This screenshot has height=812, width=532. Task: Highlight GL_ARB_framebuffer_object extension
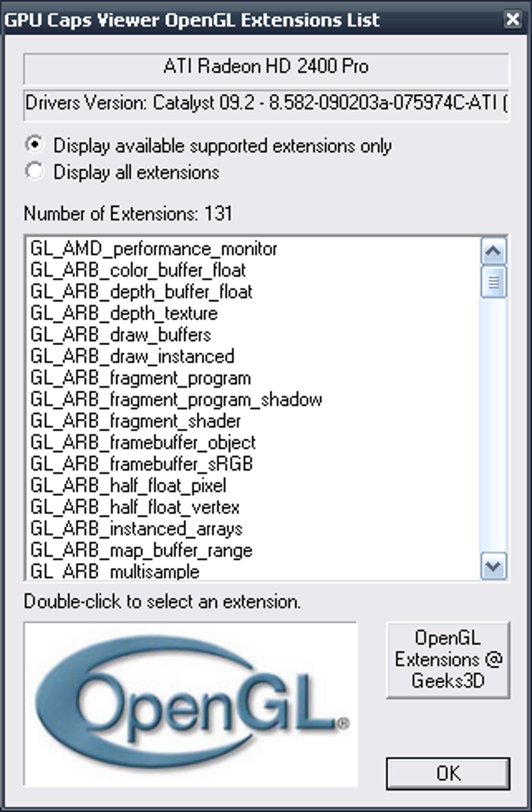[x=143, y=443]
